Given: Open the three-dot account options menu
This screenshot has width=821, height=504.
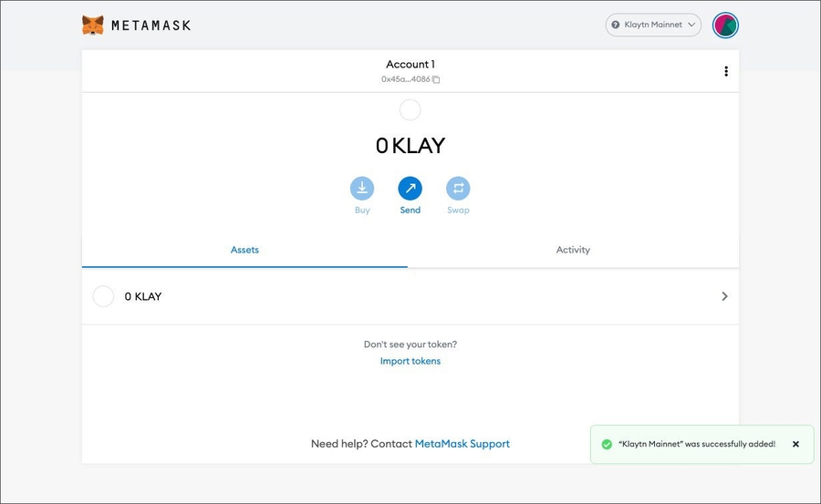Looking at the screenshot, I should click(725, 71).
